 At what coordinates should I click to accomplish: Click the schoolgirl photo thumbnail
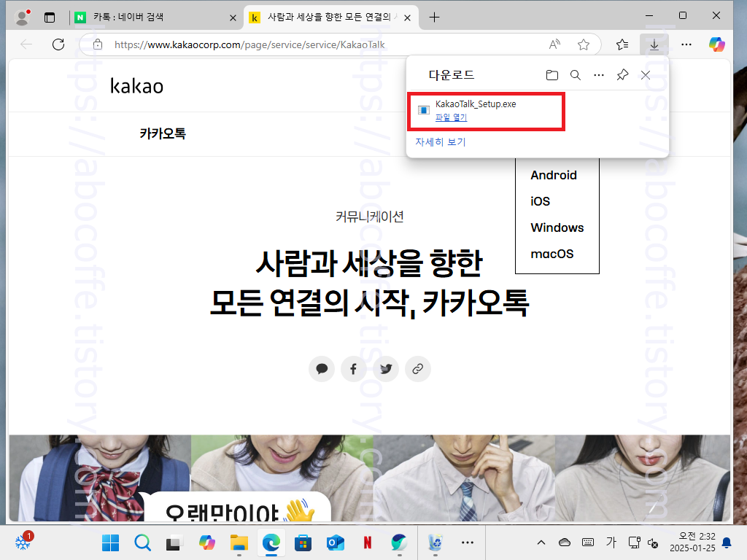[x=100, y=478]
